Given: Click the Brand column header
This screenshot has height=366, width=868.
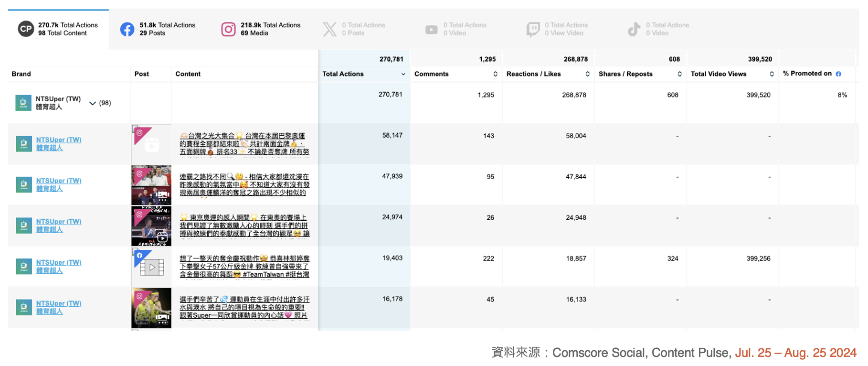Looking at the screenshot, I should coord(21,74).
